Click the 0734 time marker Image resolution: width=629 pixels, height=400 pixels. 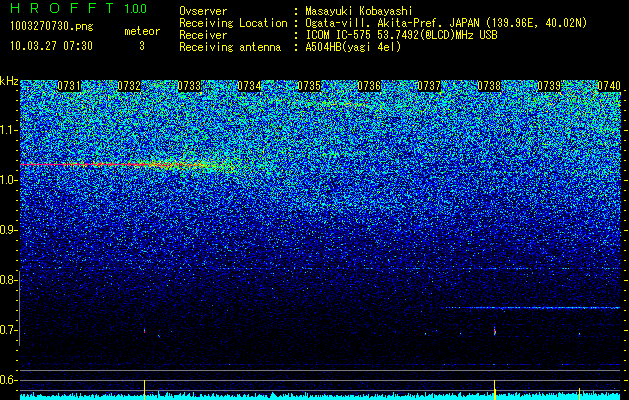(x=249, y=86)
